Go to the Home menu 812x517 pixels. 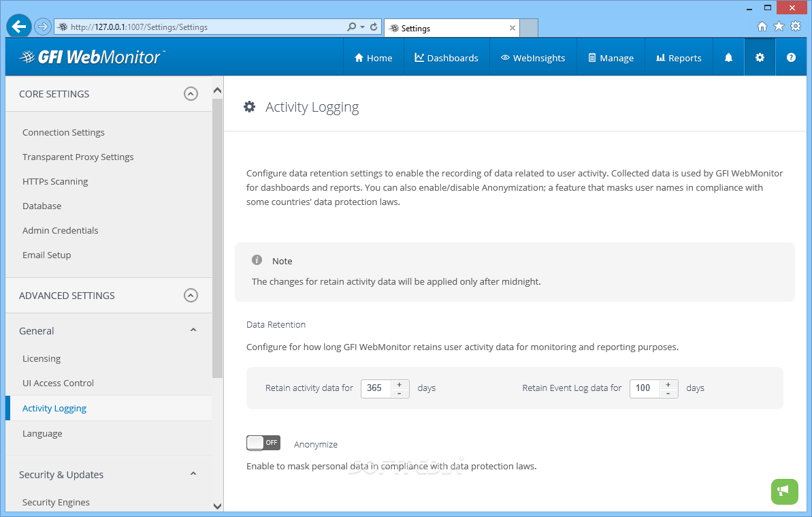click(x=374, y=58)
